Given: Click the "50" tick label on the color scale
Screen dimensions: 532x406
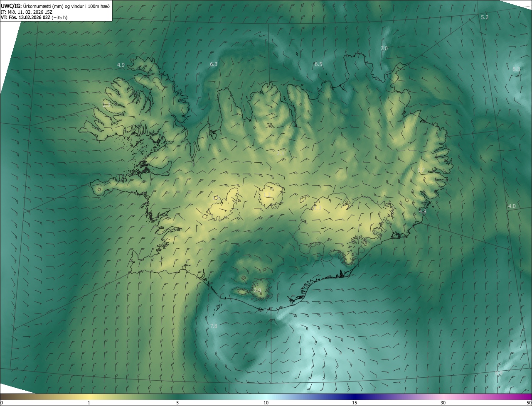Looking at the screenshot, I should coord(529,403).
